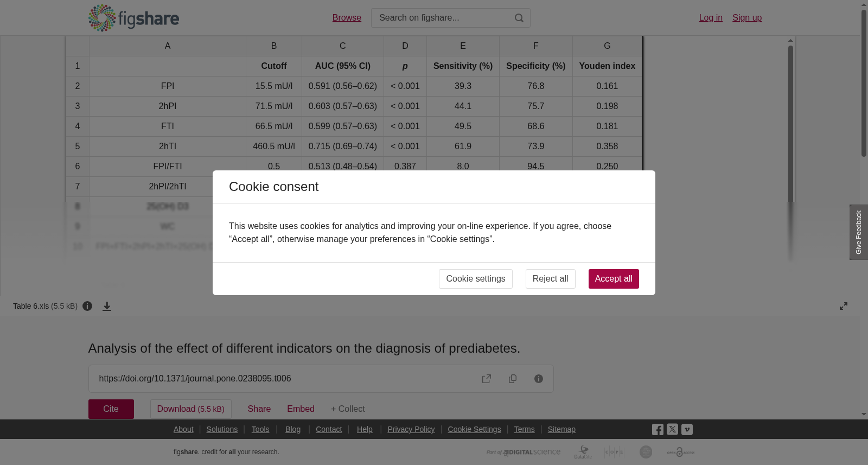Open the Give Feedback side tab
This screenshot has height=465, width=868.
pyautogui.click(x=859, y=232)
